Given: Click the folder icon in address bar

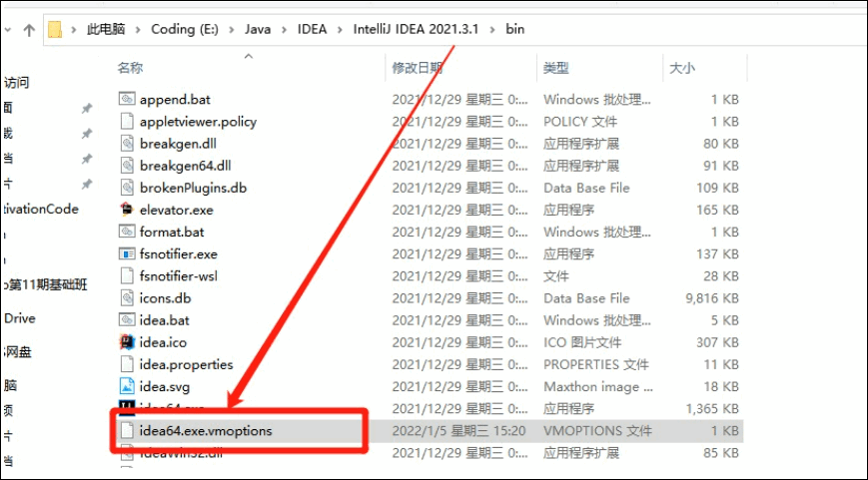Looking at the screenshot, I should pos(55,29).
